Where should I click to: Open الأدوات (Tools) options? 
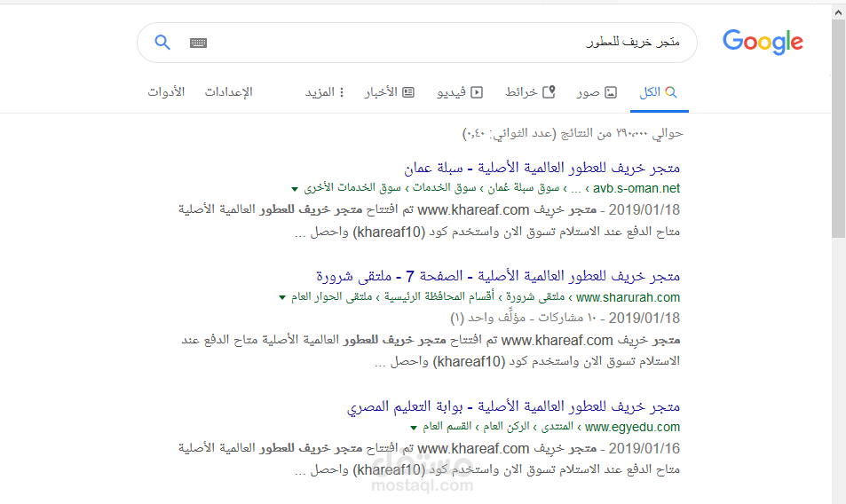pos(166,92)
